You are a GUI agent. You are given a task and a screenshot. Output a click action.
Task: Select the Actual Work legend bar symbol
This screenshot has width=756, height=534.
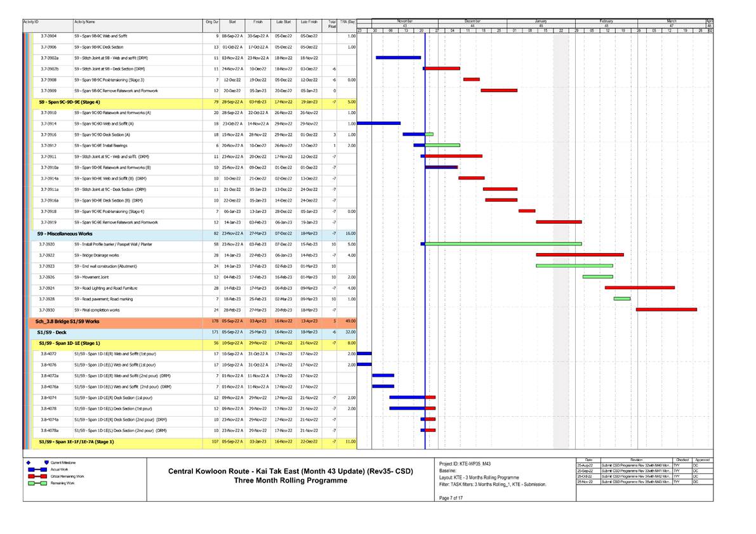(x=37, y=469)
